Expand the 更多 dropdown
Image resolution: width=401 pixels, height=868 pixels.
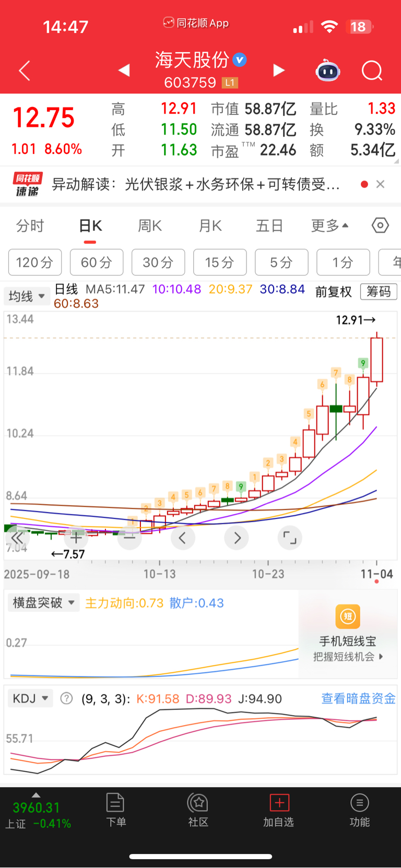pos(330,226)
